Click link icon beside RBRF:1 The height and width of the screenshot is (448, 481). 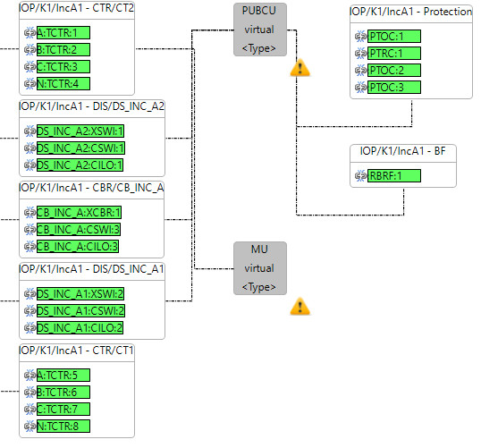pyautogui.click(x=361, y=176)
